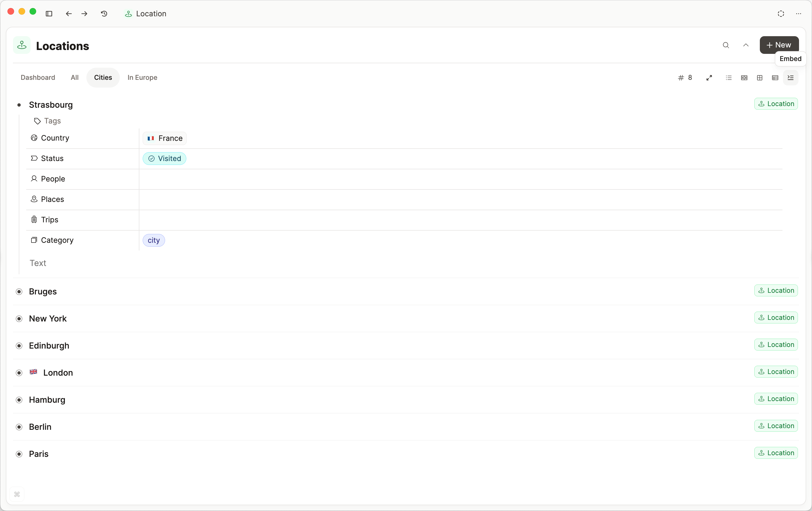Switch to grid view layout

760,78
